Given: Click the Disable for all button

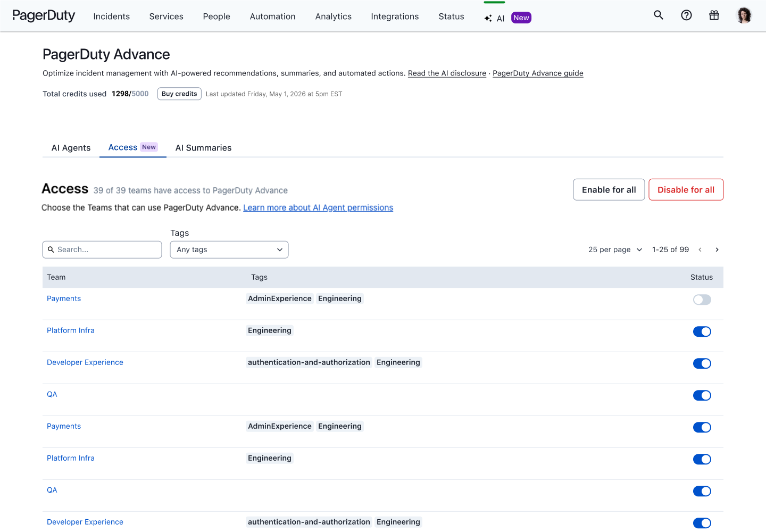Looking at the screenshot, I should coord(686,190).
